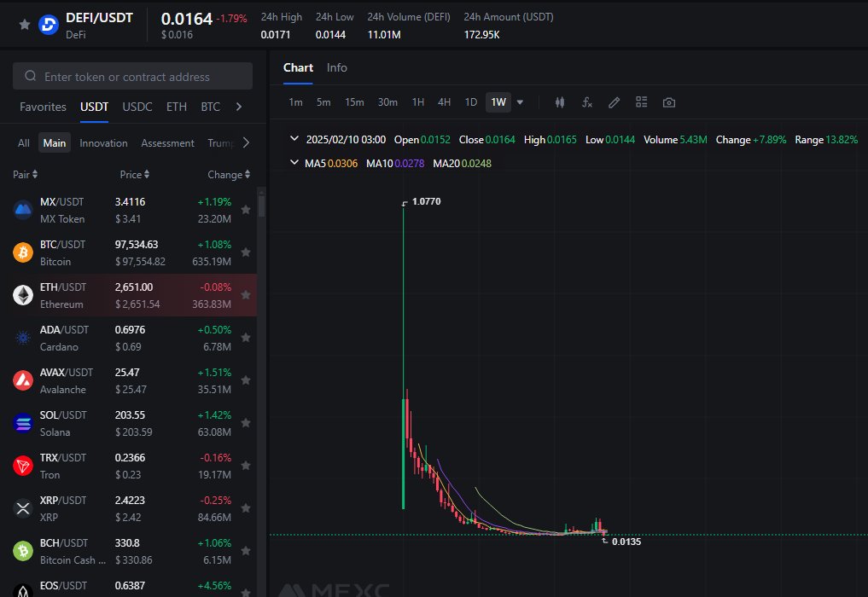This screenshot has height=597, width=868.
Task: Filter pairs by Innovation category
Action: (x=103, y=142)
